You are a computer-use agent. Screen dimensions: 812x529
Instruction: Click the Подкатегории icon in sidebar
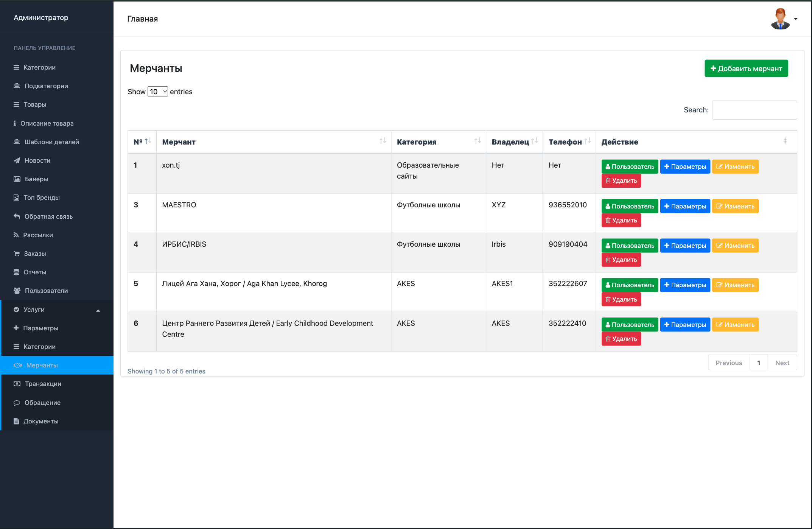17,86
